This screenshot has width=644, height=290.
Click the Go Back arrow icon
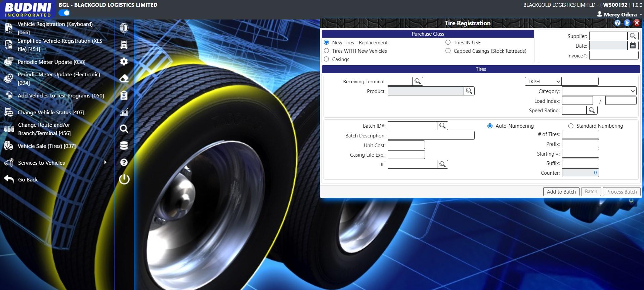[x=9, y=179]
